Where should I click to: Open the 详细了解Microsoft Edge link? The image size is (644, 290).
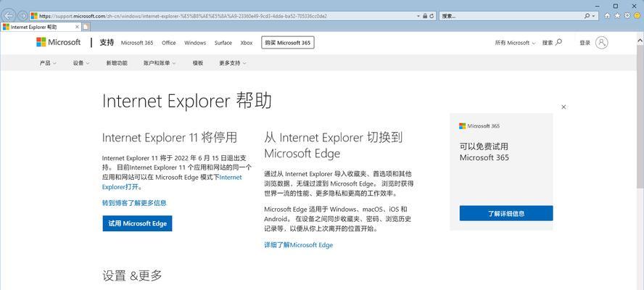click(x=299, y=245)
